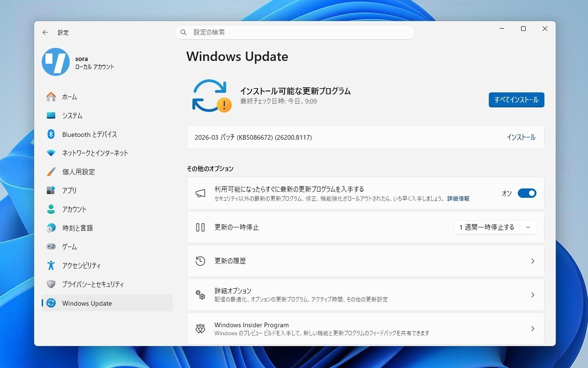Click the ホーム house icon

[x=51, y=97]
